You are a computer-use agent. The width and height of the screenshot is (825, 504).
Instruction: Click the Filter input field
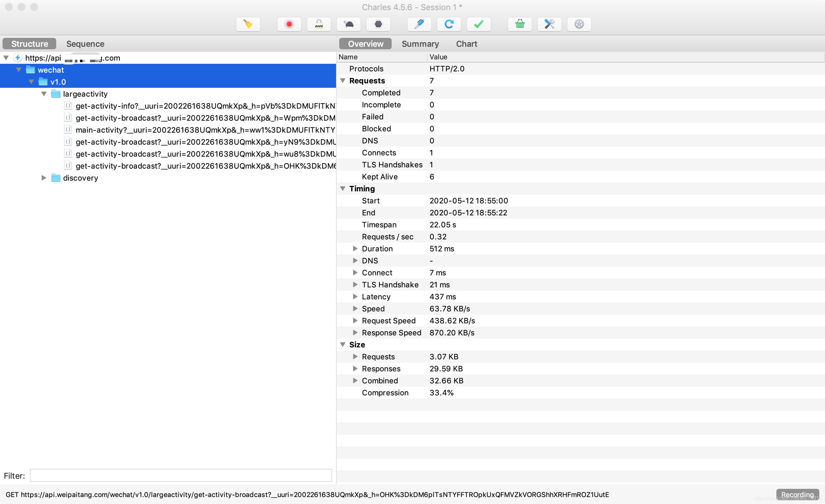tap(180, 475)
